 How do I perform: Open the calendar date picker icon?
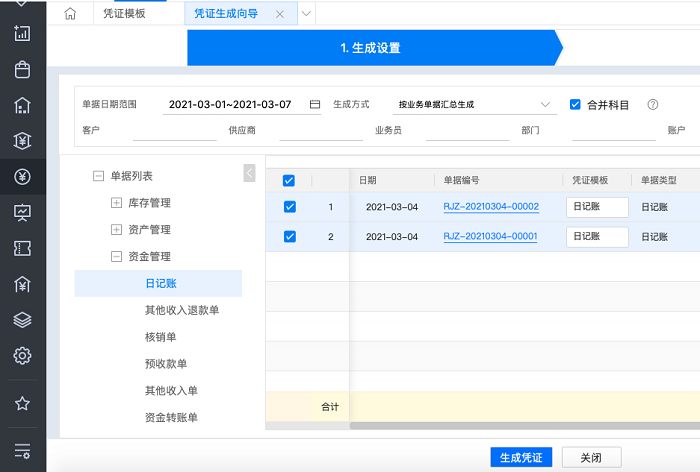[x=315, y=104]
